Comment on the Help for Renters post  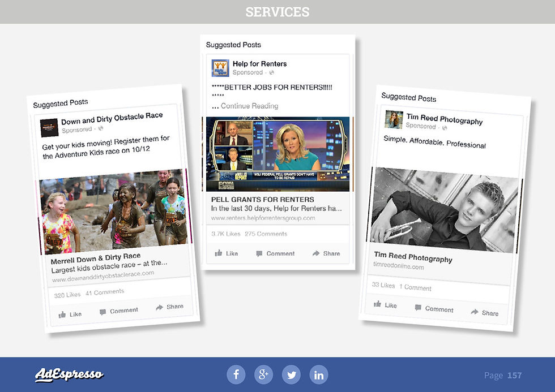click(x=275, y=253)
